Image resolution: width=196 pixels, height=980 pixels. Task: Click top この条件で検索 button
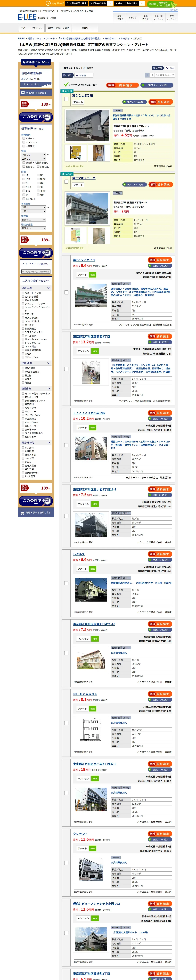(x=36, y=117)
